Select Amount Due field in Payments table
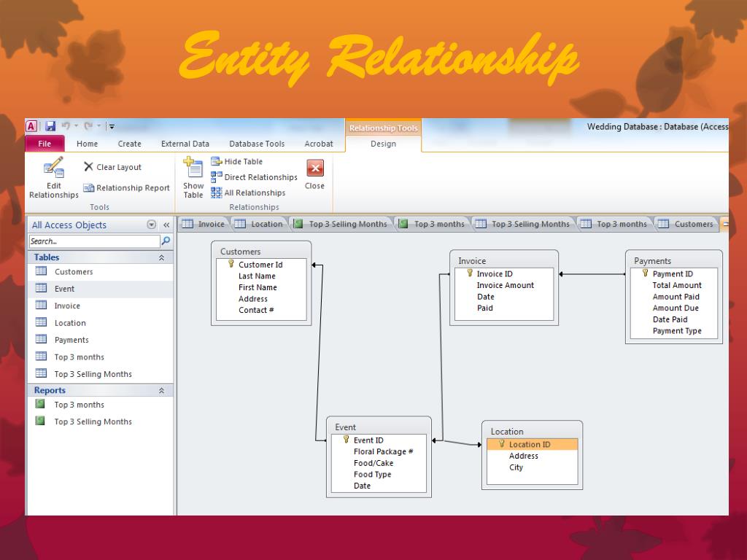 pos(675,308)
